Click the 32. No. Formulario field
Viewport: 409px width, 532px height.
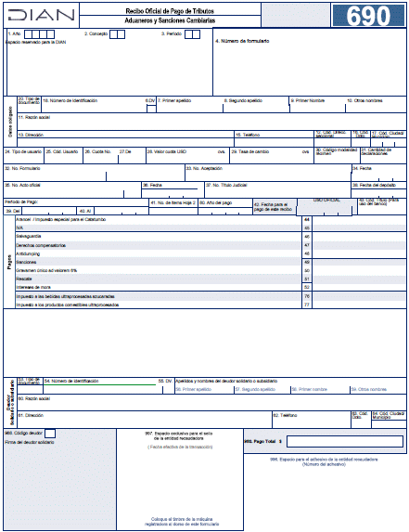95,173
